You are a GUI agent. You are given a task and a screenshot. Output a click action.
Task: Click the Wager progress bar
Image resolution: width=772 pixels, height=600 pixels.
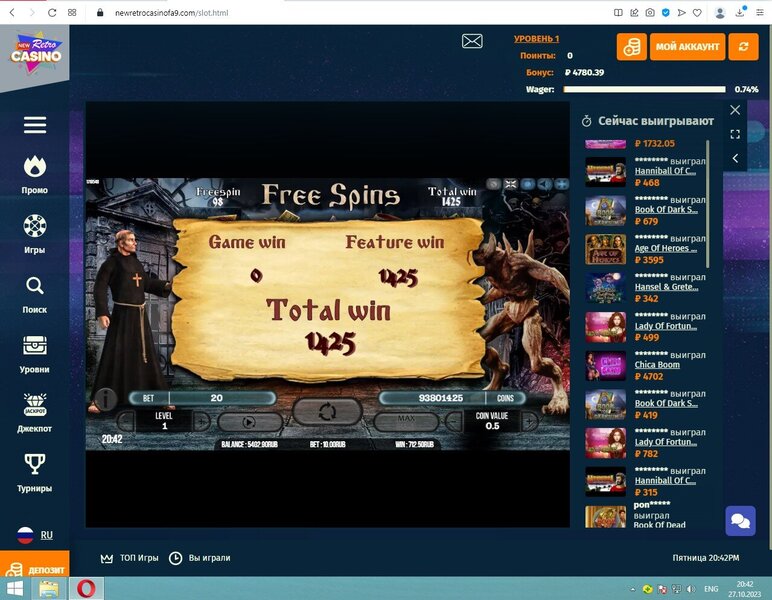pyautogui.click(x=644, y=89)
